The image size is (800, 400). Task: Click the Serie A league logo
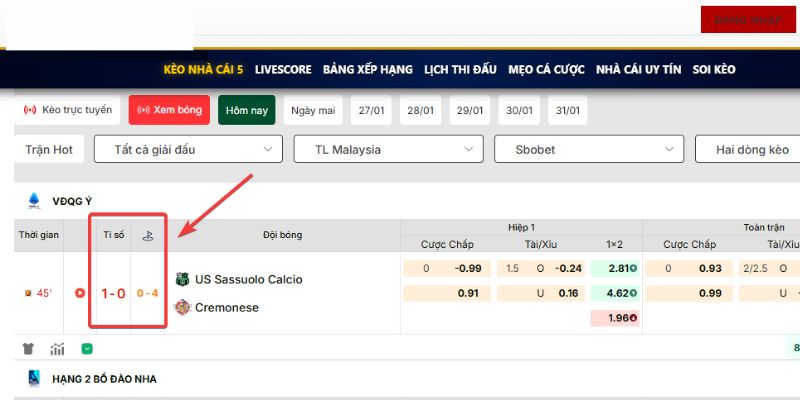point(33,200)
